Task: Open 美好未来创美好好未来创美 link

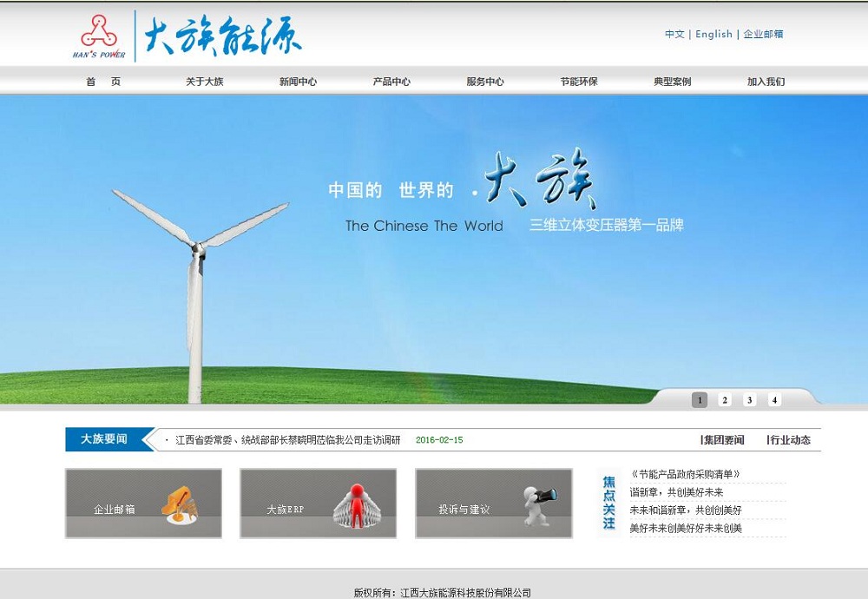Action: click(x=686, y=528)
